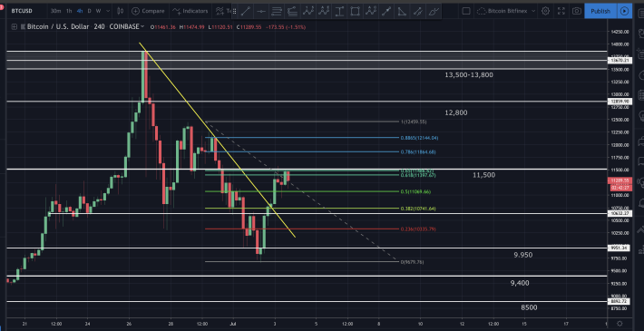Click Fibonacci 0.382(10741.64) level label
Viewport: 644px width, 331px height.
[418, 209]
